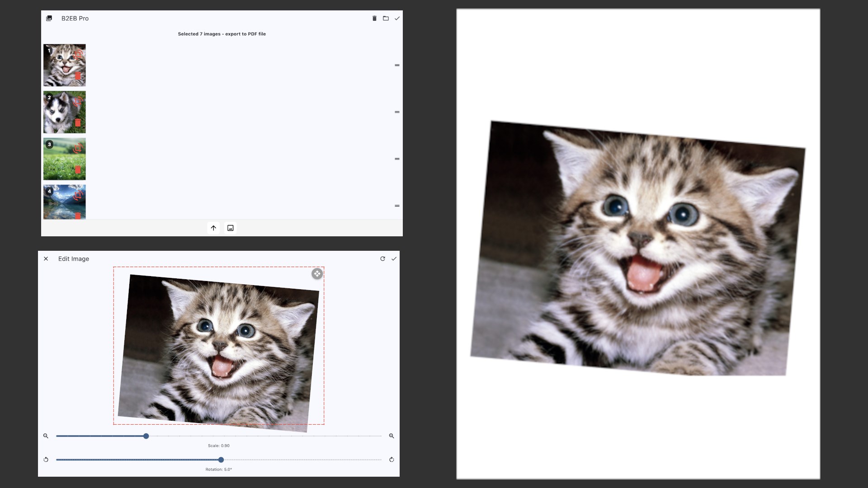Image resolution: width=868 pixels, height=488 pixels.
Task: Click the red trash icon on kitten image 1
Action: tap(78, 76)
